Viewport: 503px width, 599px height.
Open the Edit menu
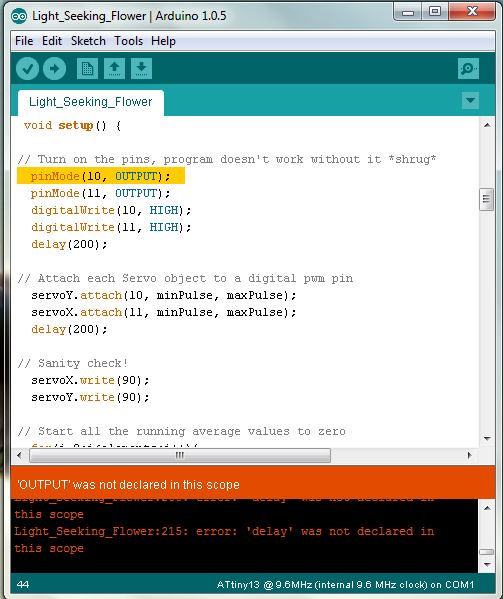point(52,41)
